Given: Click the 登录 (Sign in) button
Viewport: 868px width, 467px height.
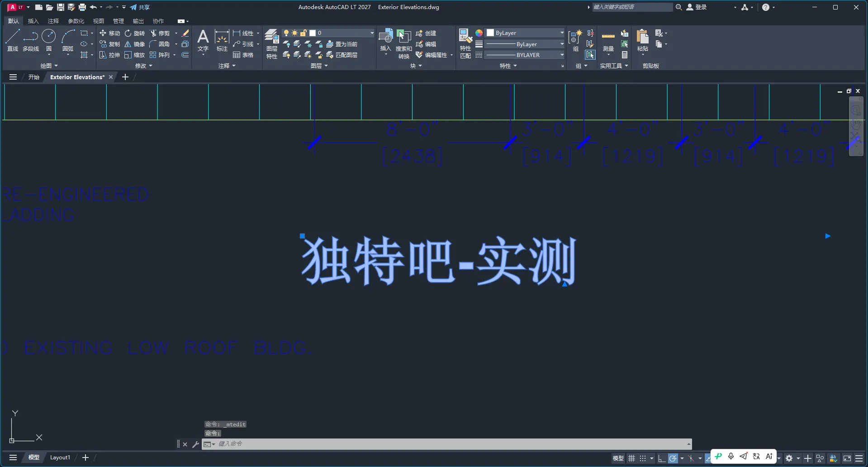Looking at the screenshot, I should point(697,7).
